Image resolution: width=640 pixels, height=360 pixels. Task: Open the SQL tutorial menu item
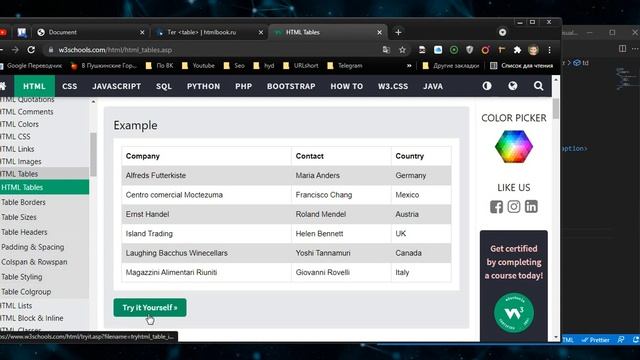click(164, 86)
